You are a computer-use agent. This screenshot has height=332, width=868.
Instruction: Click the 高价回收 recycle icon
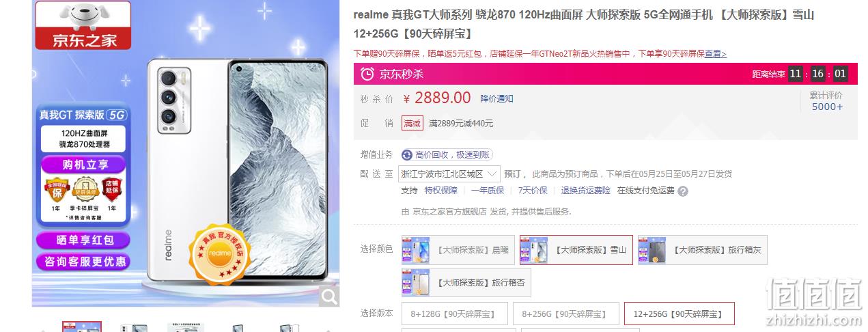(x=408, y=155)
